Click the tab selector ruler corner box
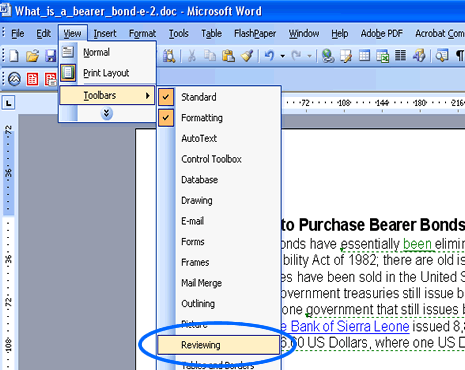This screenshot has height=370, width=465. (8, 103)
